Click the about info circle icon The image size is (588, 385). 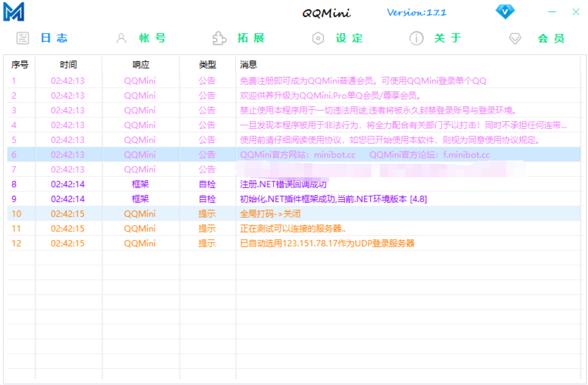coord(416,38)
